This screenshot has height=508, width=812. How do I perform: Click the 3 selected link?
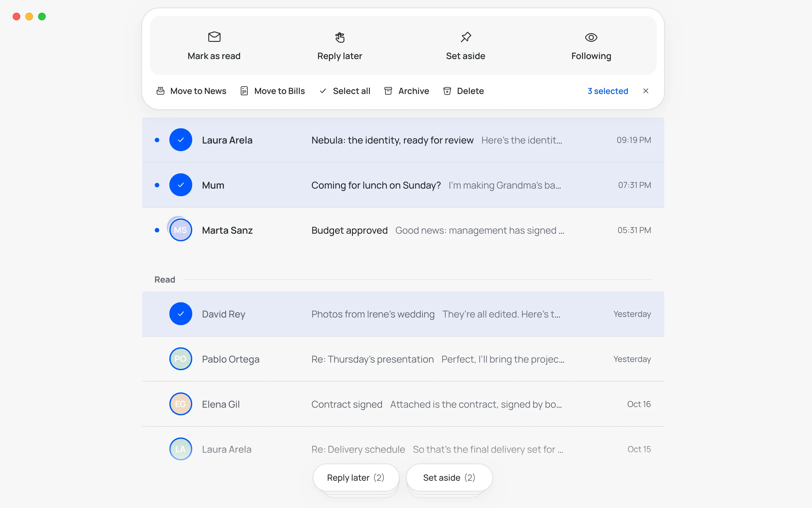click(x=608, y=91)
